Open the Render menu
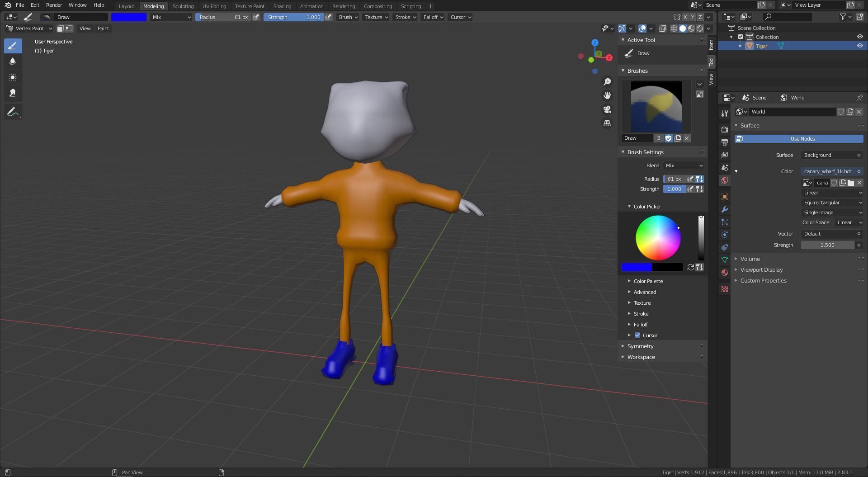 [54, 5]
